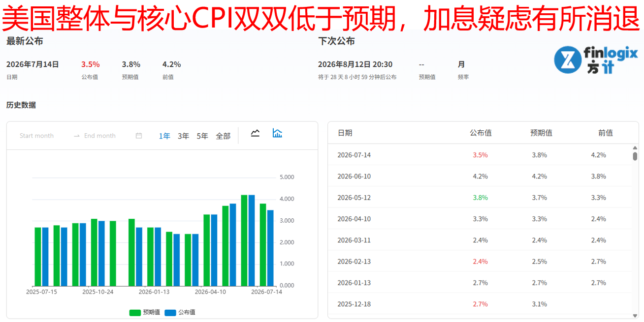Click chart axis label 2026-04-10
This screenshot has height=322, width=644.
click(211, 292)
